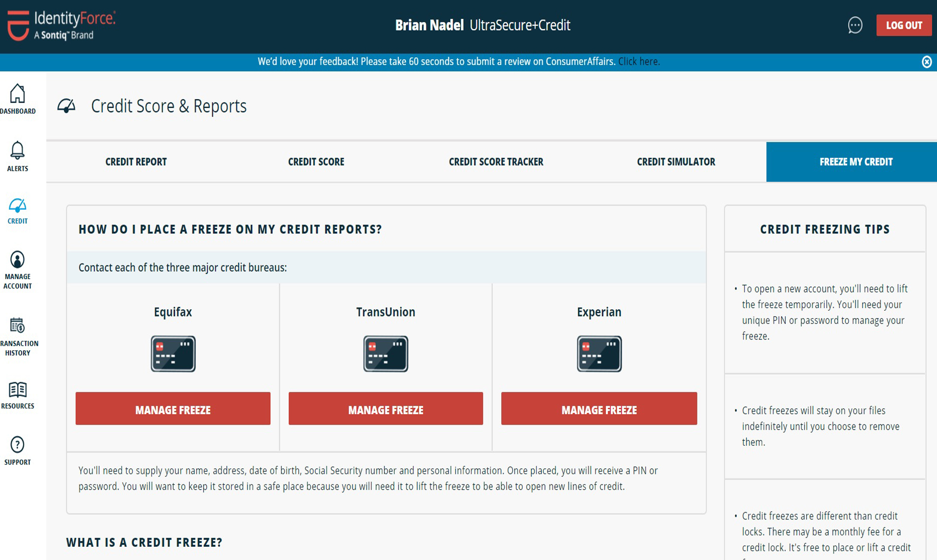
Task: Open the Alerts bell icon
Action: pyautogui.click(x=18, y=150)
